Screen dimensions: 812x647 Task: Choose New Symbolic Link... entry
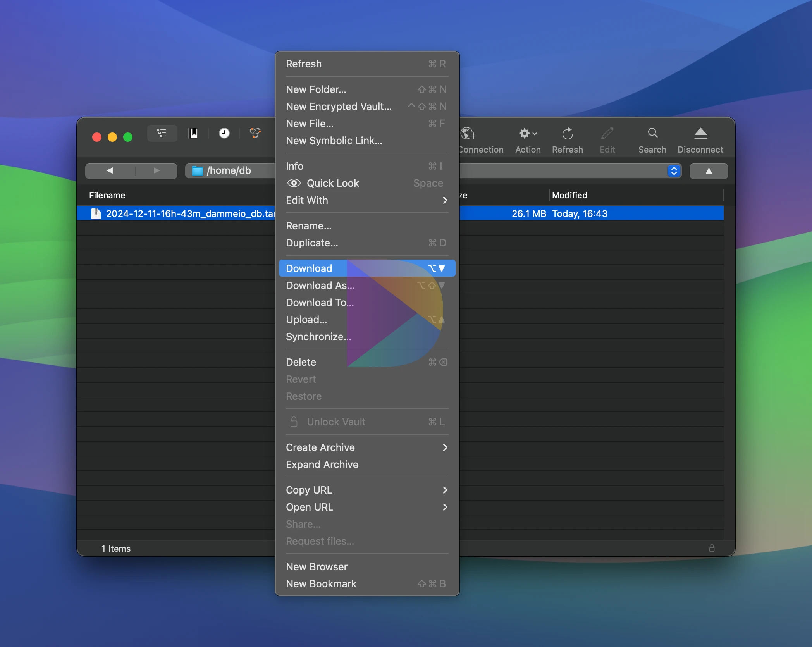(x=367, y=141)
